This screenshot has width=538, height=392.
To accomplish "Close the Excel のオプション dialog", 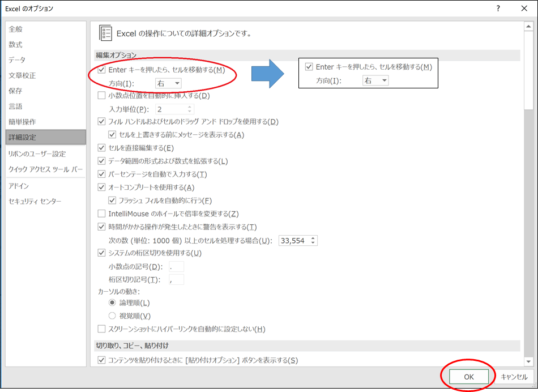I will coord(524,8).
